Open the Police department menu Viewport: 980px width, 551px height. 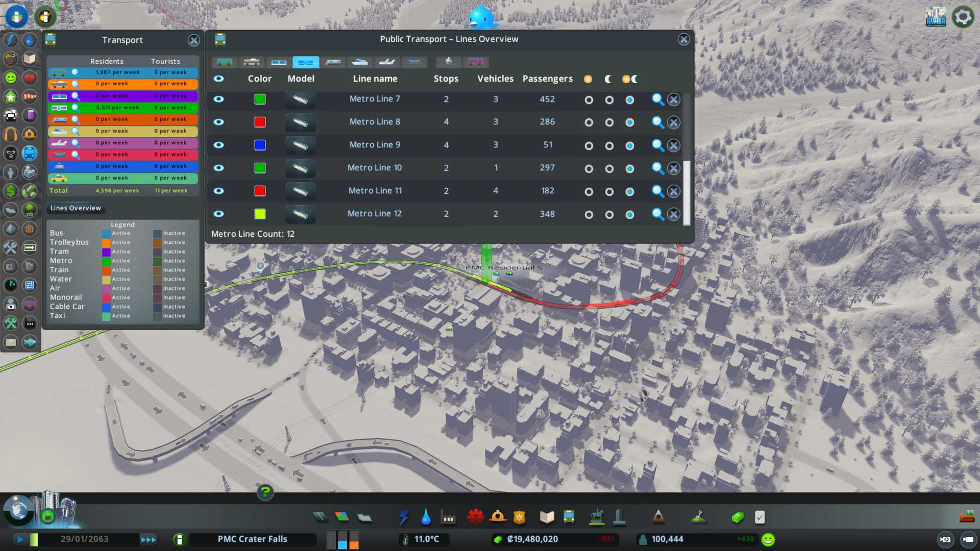tap(519, 517)
